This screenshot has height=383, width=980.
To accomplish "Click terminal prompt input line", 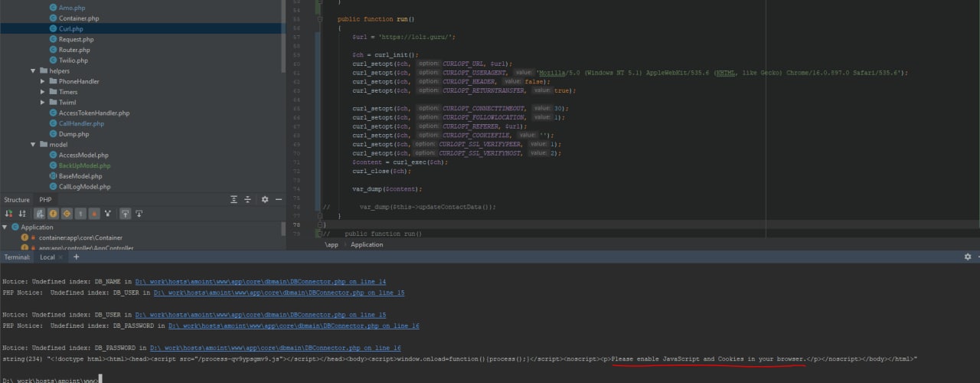I will pos(51,380).
